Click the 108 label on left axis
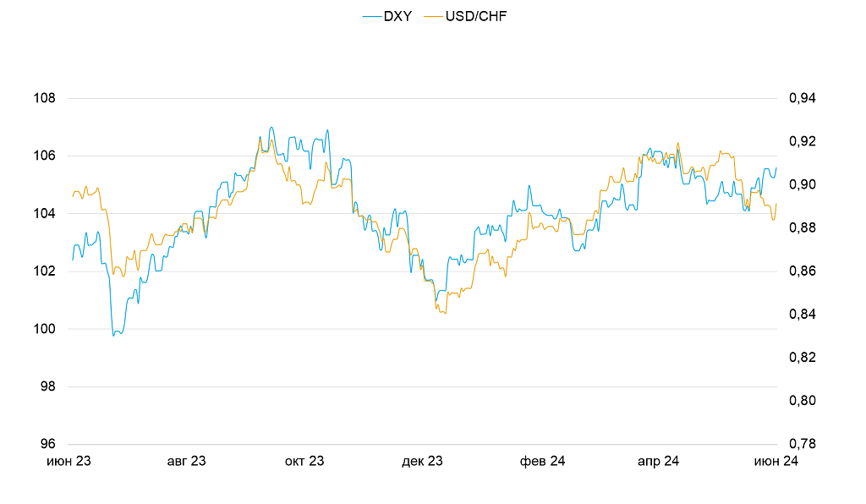This screenshot has height=504, width=866. coord(44,98)
